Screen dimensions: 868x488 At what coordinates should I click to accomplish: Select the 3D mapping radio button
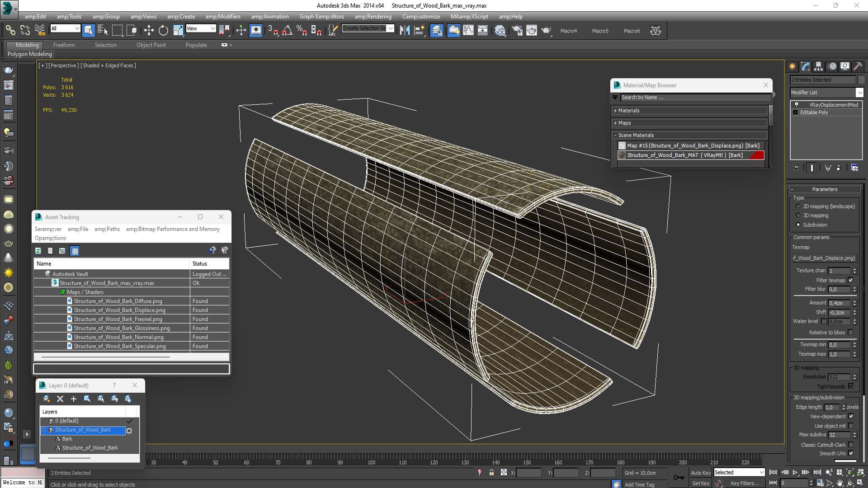pyautogui.click(x=798, y=216)
